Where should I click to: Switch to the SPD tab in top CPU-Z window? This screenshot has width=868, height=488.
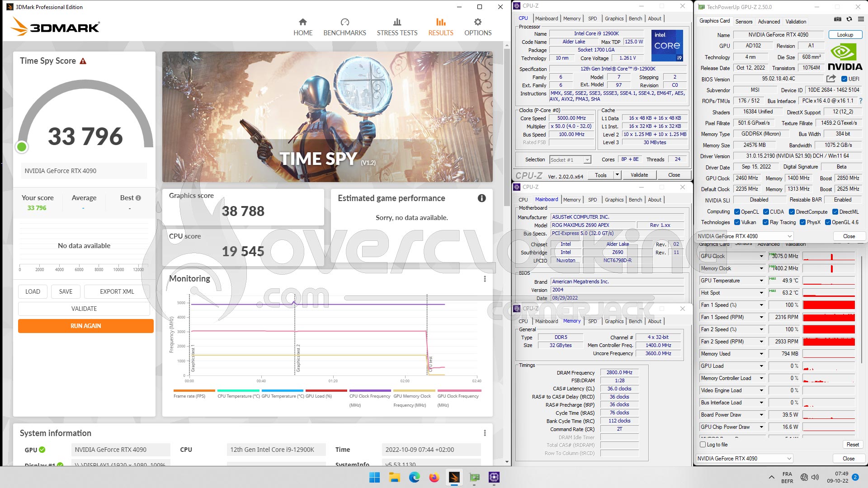click(592, 19)
